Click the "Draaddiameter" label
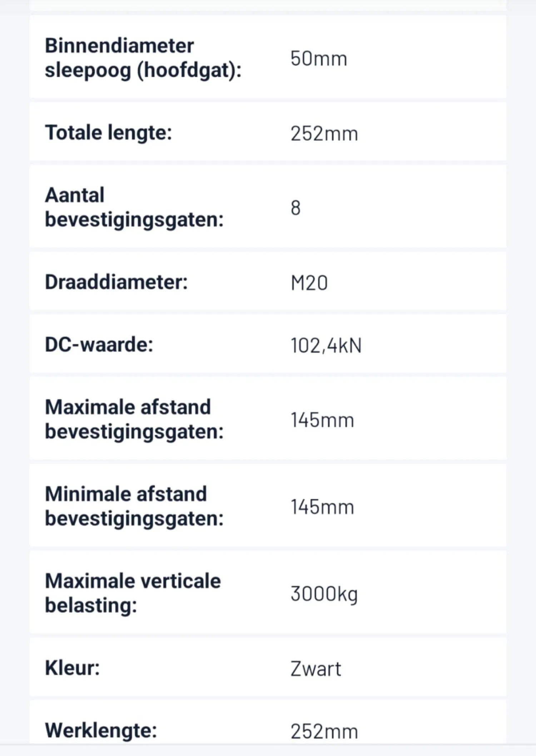Viewport: 536px width, 756px height. click(116, 282)
